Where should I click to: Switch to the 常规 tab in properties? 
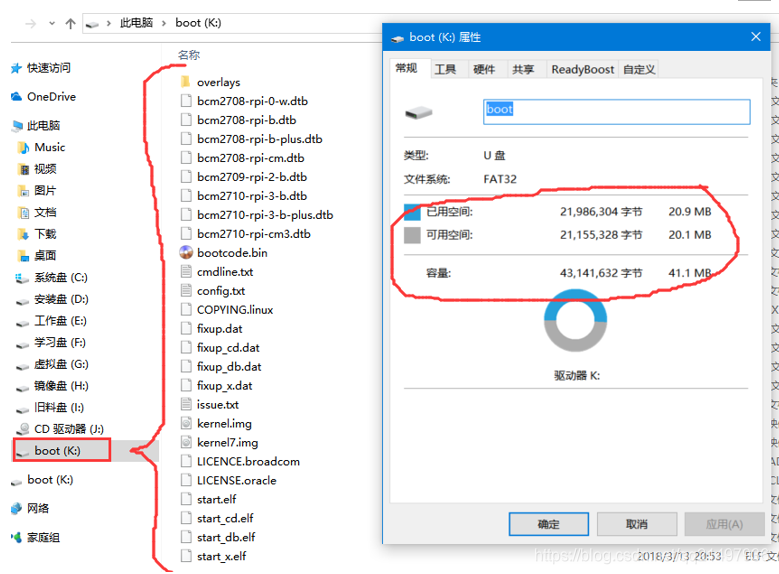click(x=406, y=68)
